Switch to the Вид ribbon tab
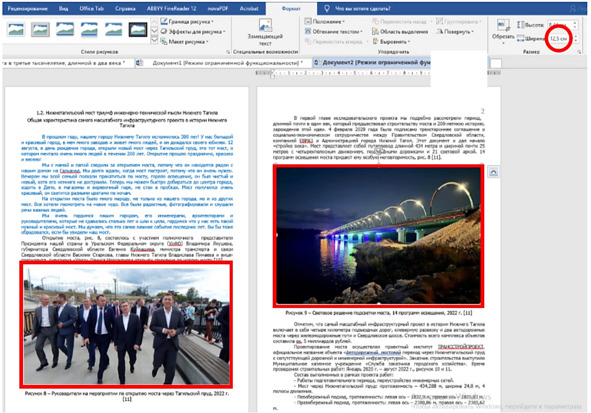This screenshot has height=413, width=591. click(x=63, y=8)
